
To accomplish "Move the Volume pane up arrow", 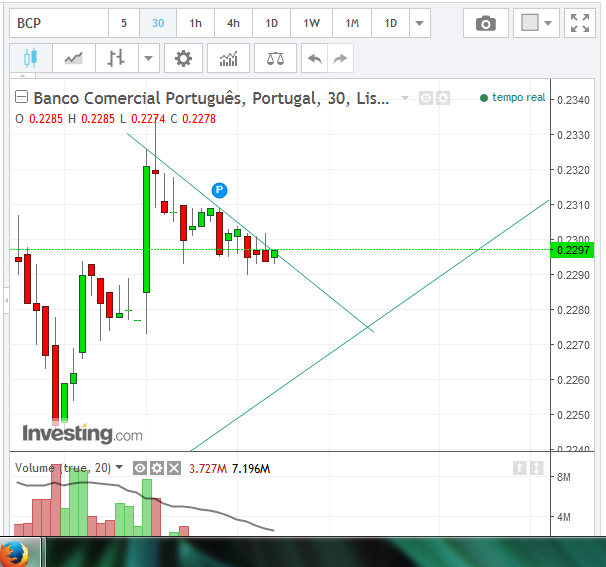I will click(519, 468).
